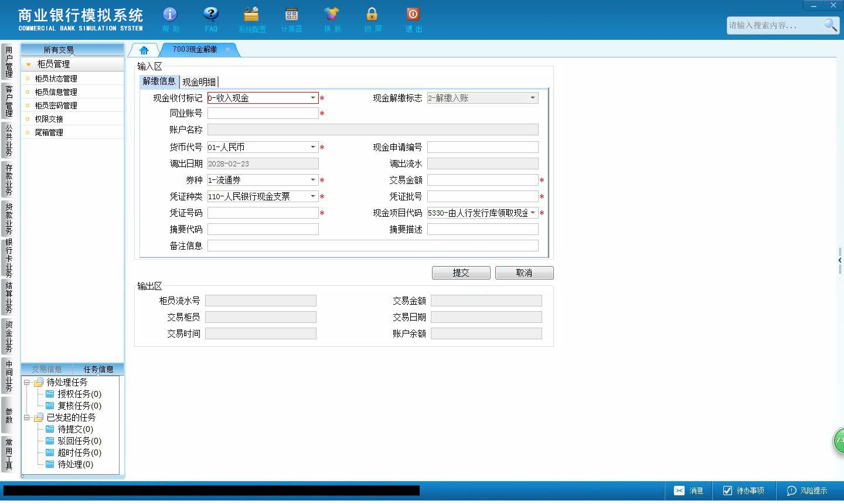Select the 所有交易 tab

[x=59, y=50]
